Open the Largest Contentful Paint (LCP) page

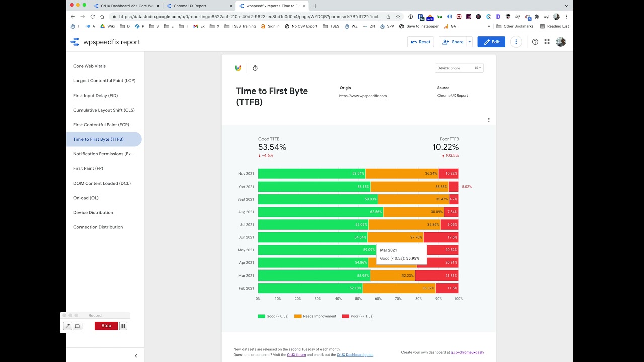[x=104, y=80]
